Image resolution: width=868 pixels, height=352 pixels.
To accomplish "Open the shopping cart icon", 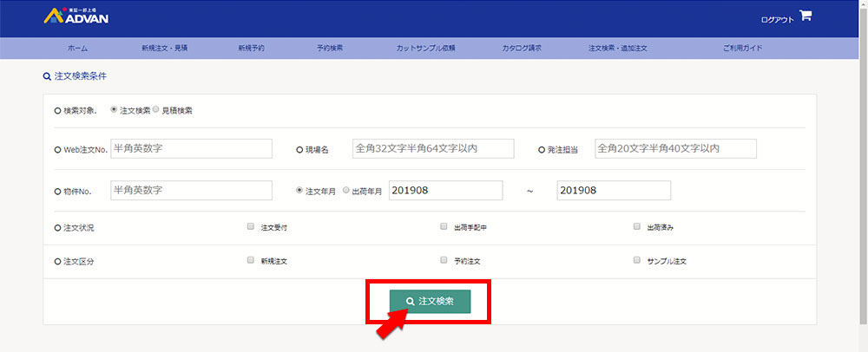I will 806,16.
